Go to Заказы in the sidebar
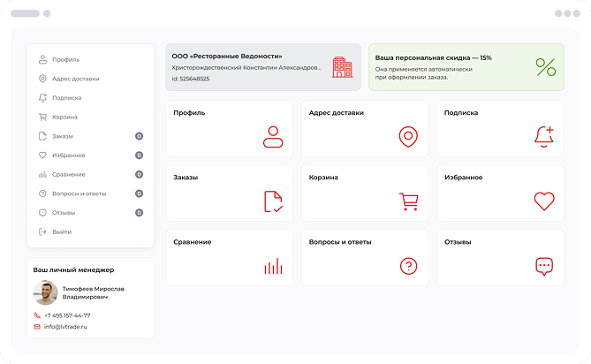This screenshot has height=364, width=591. pyautogui.click(x=62, y=136)
